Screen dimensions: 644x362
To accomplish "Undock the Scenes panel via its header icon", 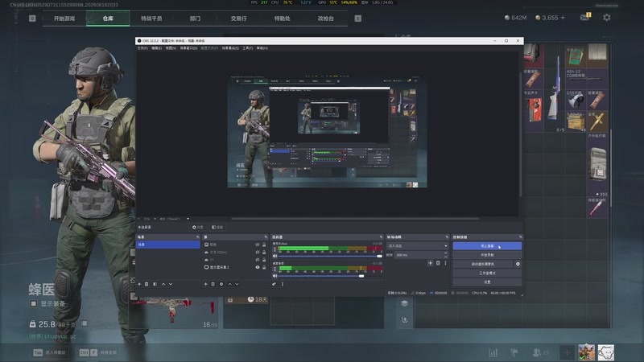I will pos(197,237).
